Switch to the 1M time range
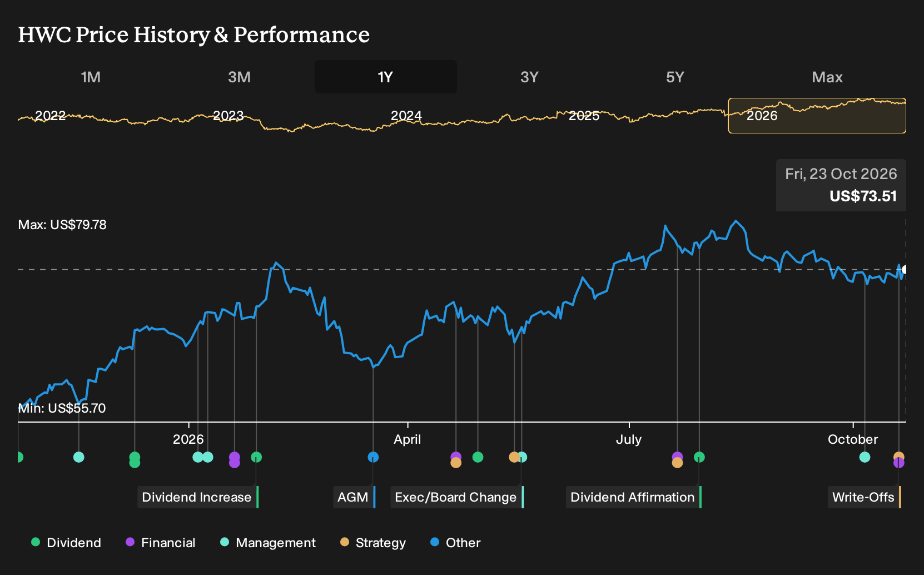Screen dimensions: 924x575 tap(91, 77)
